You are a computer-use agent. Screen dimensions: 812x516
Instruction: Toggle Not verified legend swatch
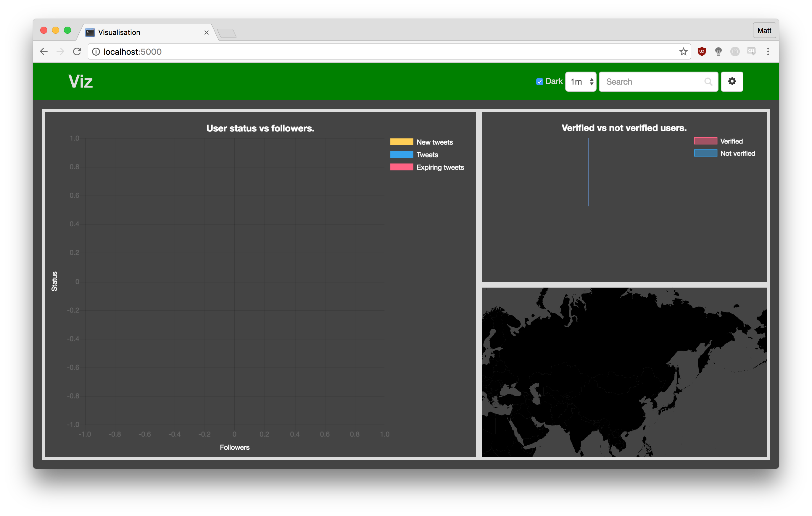(705, 153)
